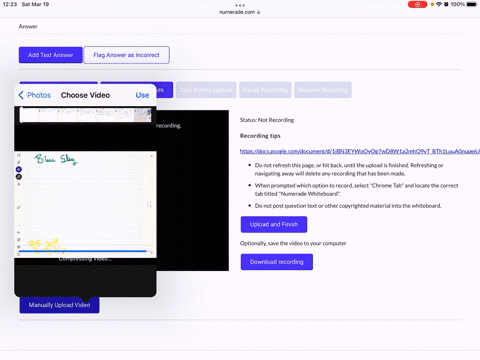Tap the Blue Sky whiteboard video preview
480x360 pixels.
tap(85, 204)
